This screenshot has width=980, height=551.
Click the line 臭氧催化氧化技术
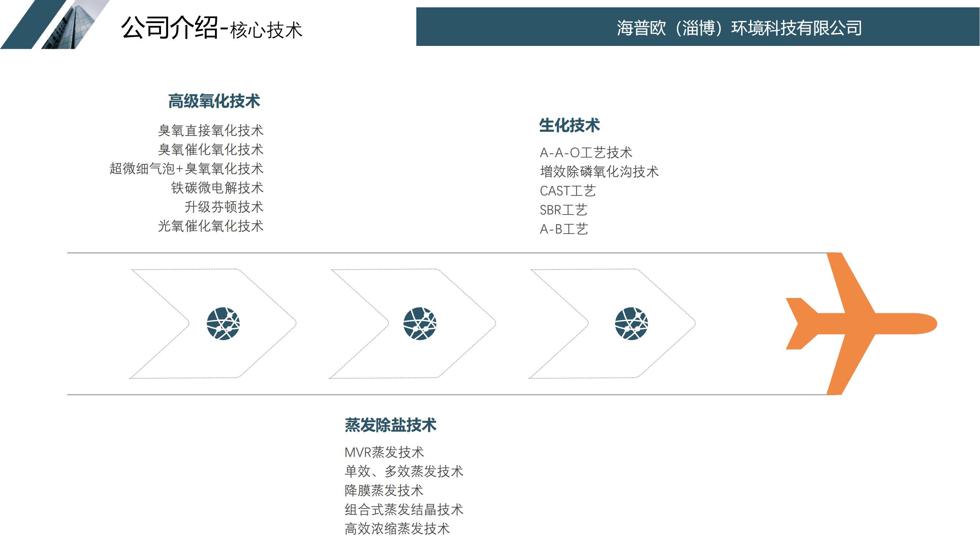click(211, 150)
